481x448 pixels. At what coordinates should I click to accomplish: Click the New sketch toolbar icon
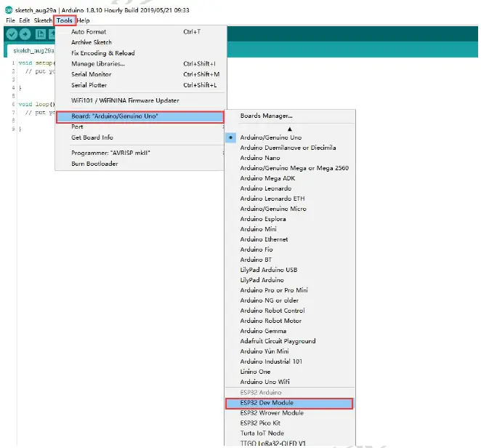[x=40, y=34]
